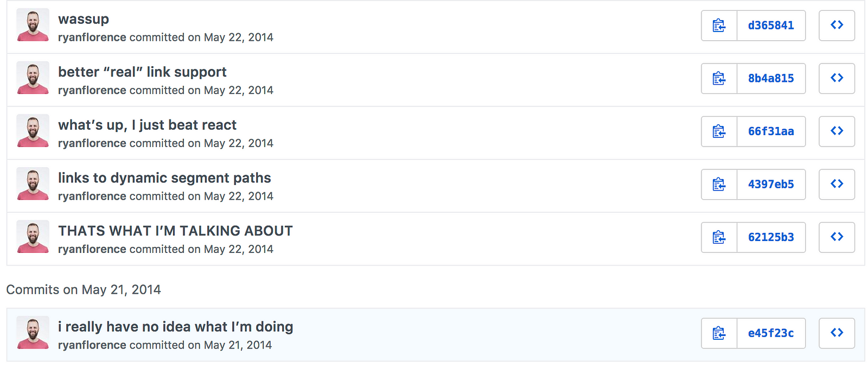This screenshot has width=868, height=368.
Task: Open 'better "real" link support' commit
Action: [142, 72]
